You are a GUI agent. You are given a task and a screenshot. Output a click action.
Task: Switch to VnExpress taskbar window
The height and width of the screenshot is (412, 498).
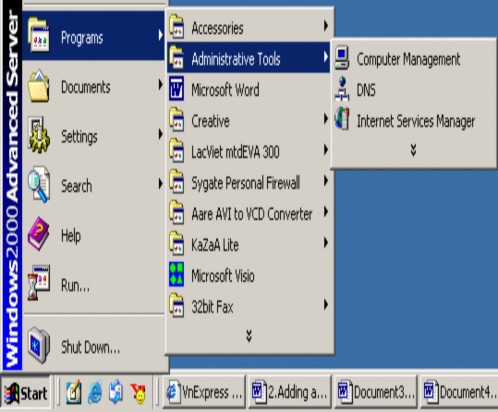point(204,392)
